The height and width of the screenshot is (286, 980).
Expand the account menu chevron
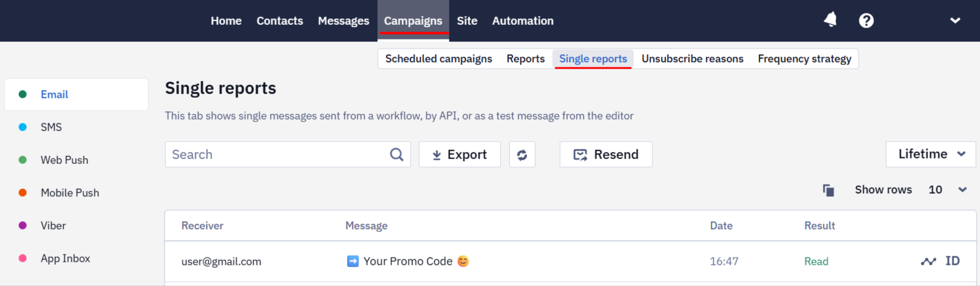click(955, 21)
